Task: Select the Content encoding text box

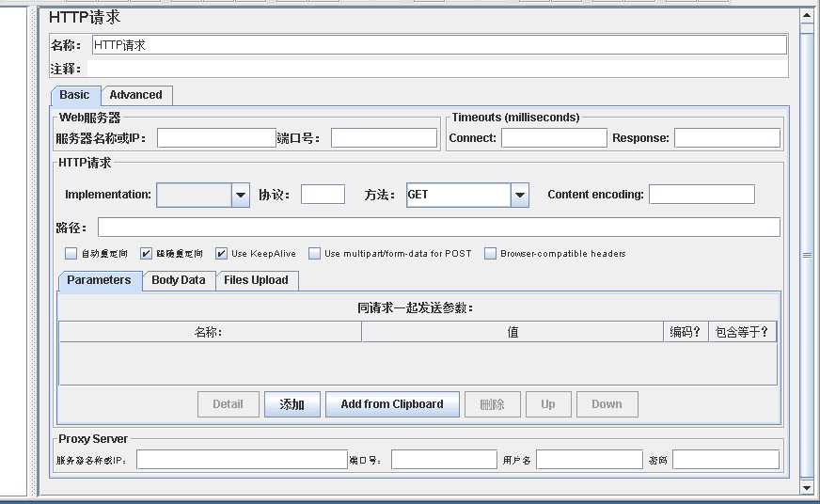Action: [x=702, y=195]
